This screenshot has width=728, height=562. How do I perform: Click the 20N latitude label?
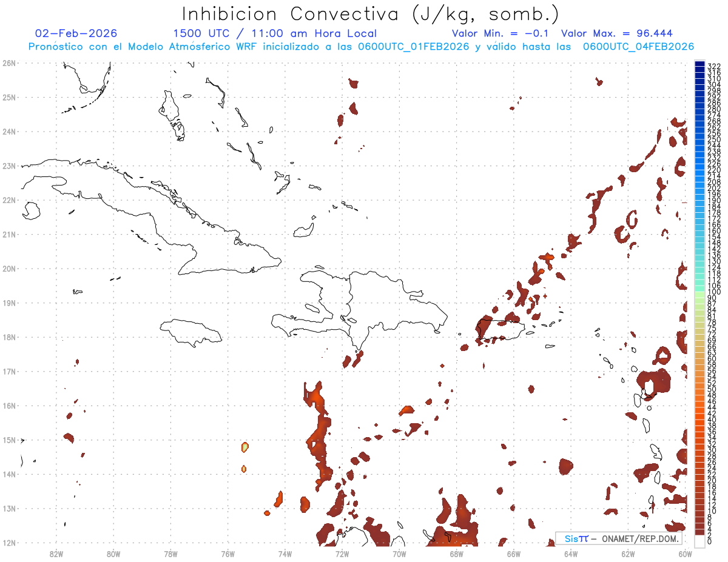pos(8,269)
